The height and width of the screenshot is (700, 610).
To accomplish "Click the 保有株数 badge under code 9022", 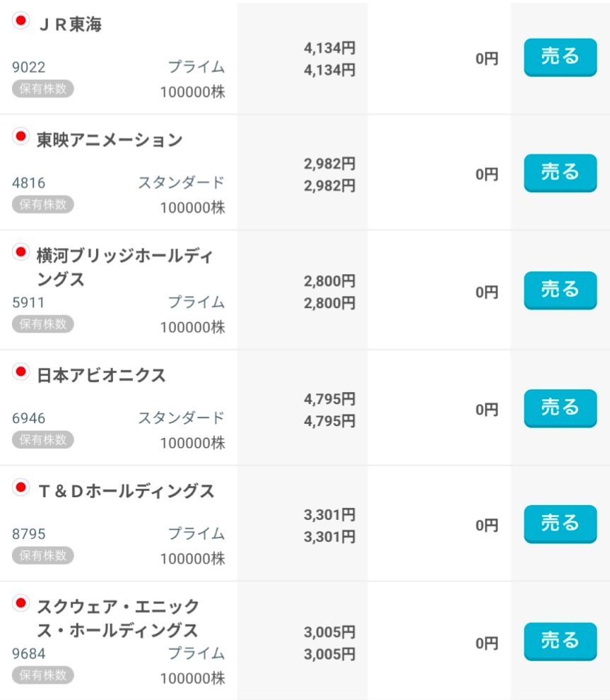I will (x=42, y=88).
